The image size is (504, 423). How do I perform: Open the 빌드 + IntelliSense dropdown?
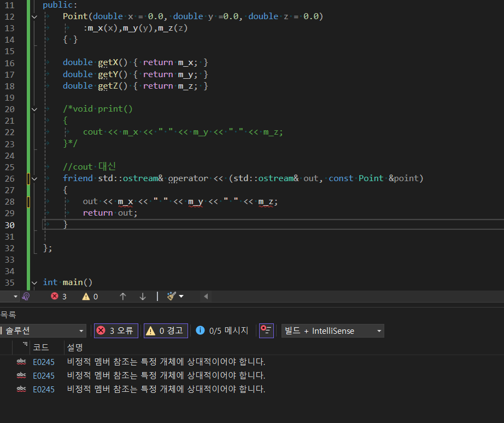point(333,331)
